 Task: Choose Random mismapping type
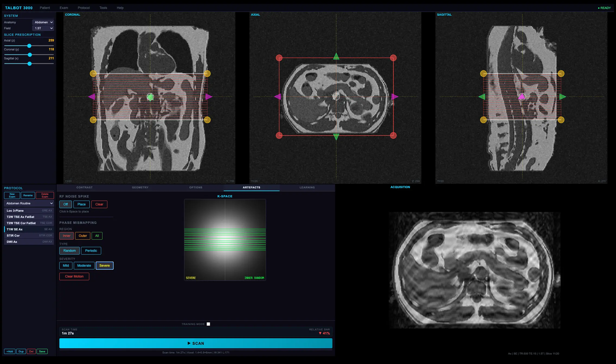(x=69, y=251)
